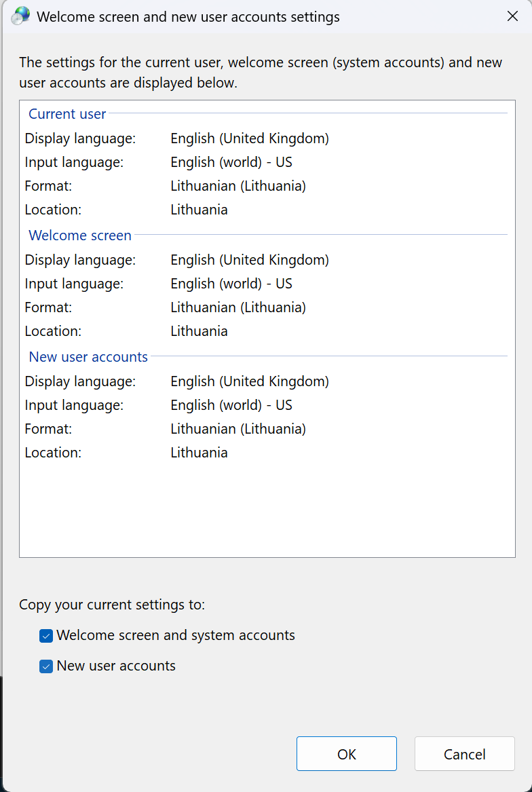Click the 'Copy your current settings to:' label

(112, 605)
